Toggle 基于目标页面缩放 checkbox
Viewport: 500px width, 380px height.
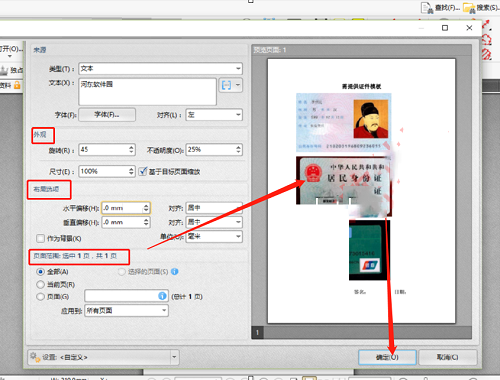click(x=143, y=171)
